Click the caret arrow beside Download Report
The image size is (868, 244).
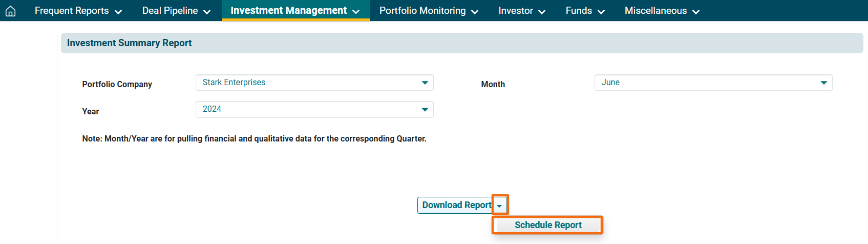tap(500, 206)
